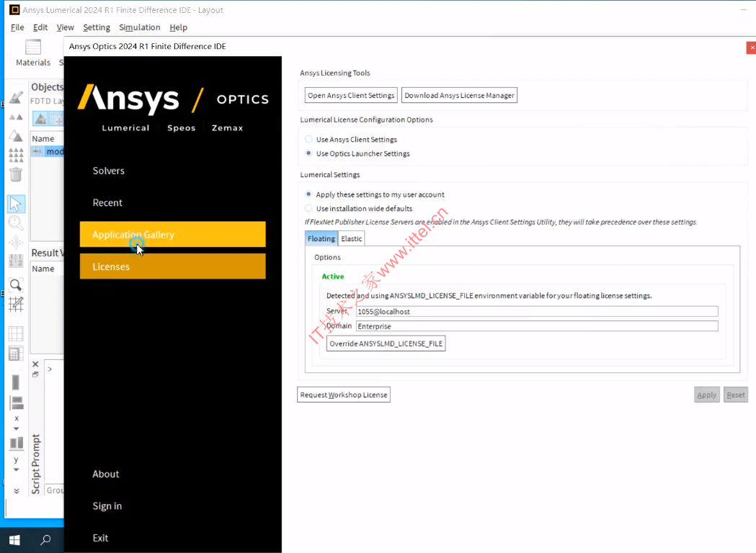Screen dimensions: 756x553
Task: Click the Name column header in Result View
Action: coord(47,269)
